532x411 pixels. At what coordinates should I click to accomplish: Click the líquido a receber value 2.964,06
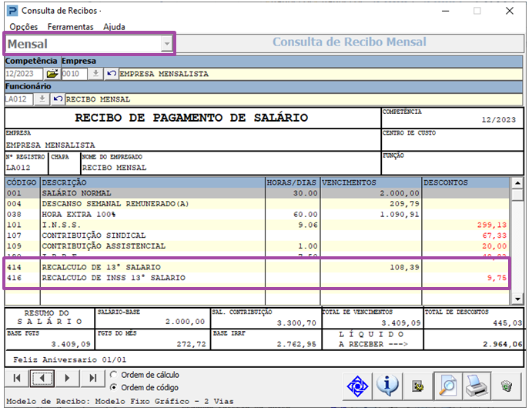coord(503,344)
